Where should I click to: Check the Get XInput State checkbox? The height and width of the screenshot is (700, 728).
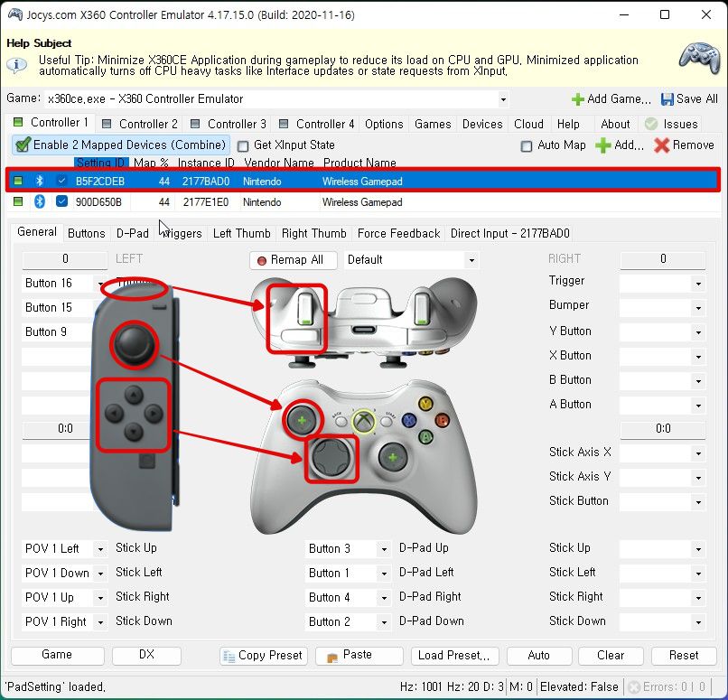243,146
